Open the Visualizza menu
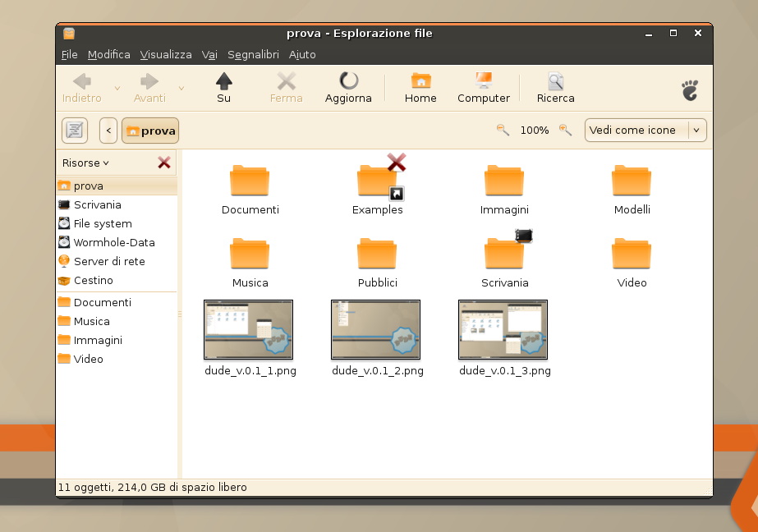Screen dimensions: 758x532 pos(166,55)
